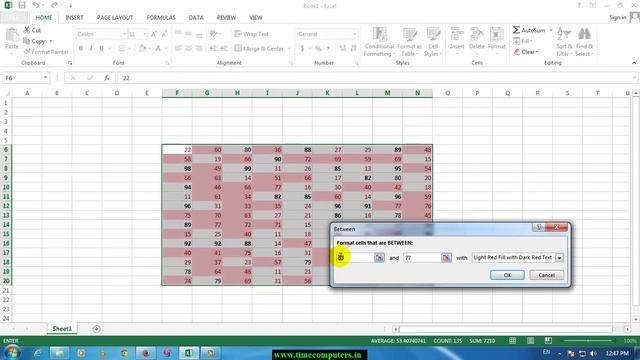The width and height of the screenshot is (640, 360).
Task: Click the Accounting dollar format icon
Action: point(302,48)
